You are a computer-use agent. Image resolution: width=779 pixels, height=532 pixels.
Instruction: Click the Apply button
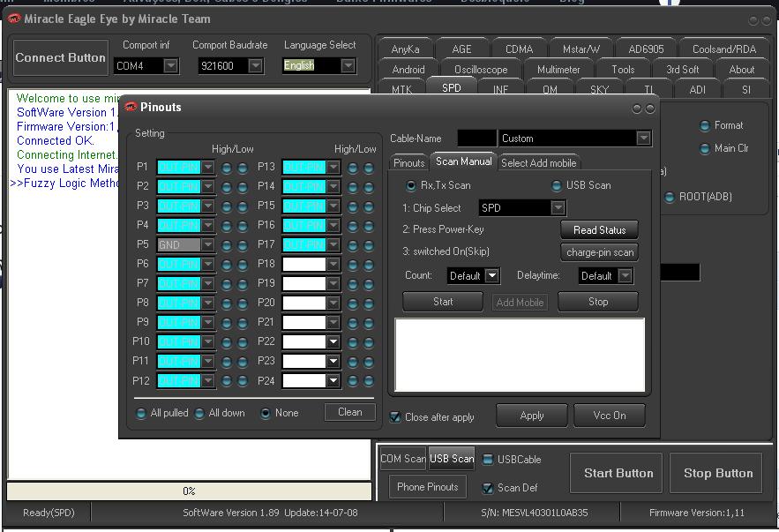coord(532,416)
